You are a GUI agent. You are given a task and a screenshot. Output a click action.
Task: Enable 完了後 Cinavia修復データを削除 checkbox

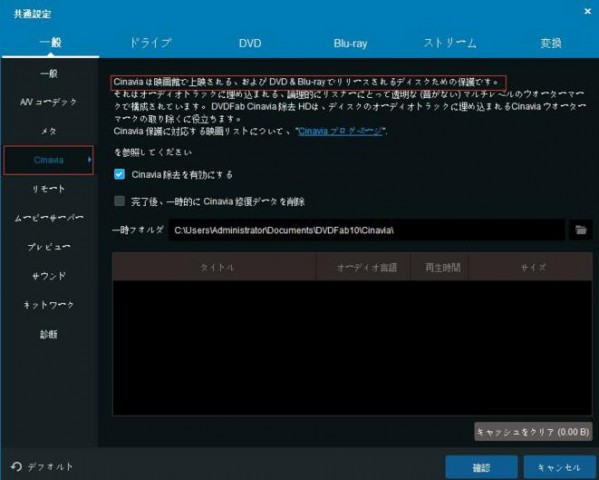tap(120, 201)
